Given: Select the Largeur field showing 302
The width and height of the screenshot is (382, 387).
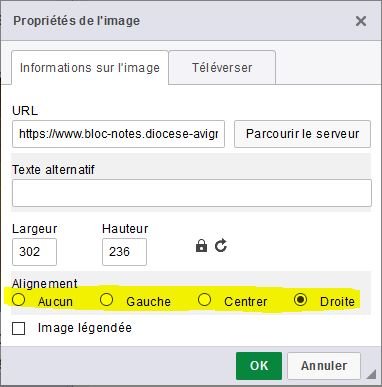Looking at the screenshot, I should tap(34, 252).
